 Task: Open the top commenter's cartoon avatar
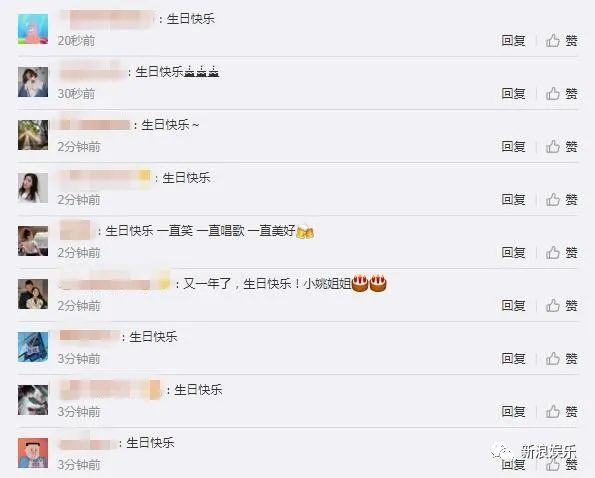(33, 29)
